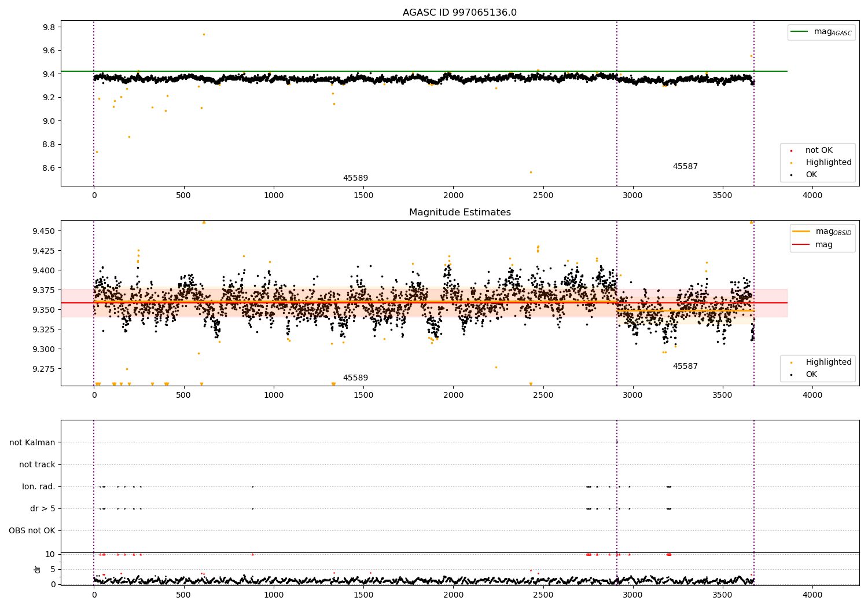Screen dimensions: 868x608
Task: Click the 'AGASC ID 997065136.0' plot title
Action: point(459,12)
